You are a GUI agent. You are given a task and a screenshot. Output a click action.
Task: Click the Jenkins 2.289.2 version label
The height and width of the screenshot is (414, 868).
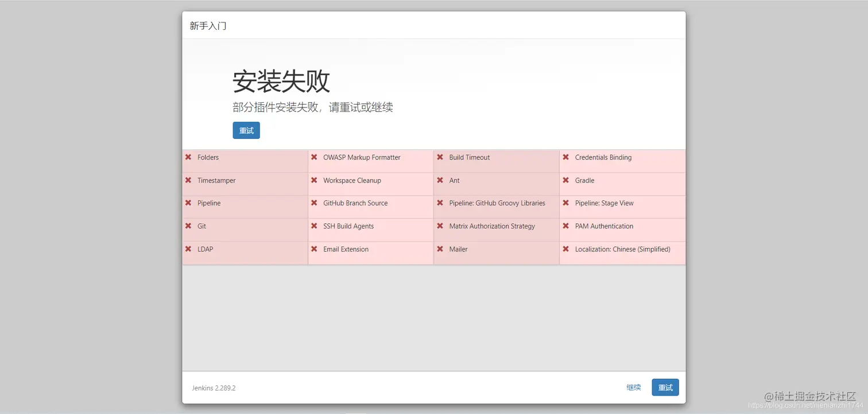[214, 388]
